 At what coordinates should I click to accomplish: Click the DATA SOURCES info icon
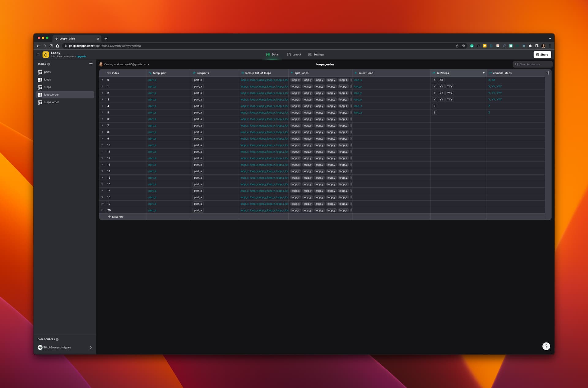(x=57, y=339)
